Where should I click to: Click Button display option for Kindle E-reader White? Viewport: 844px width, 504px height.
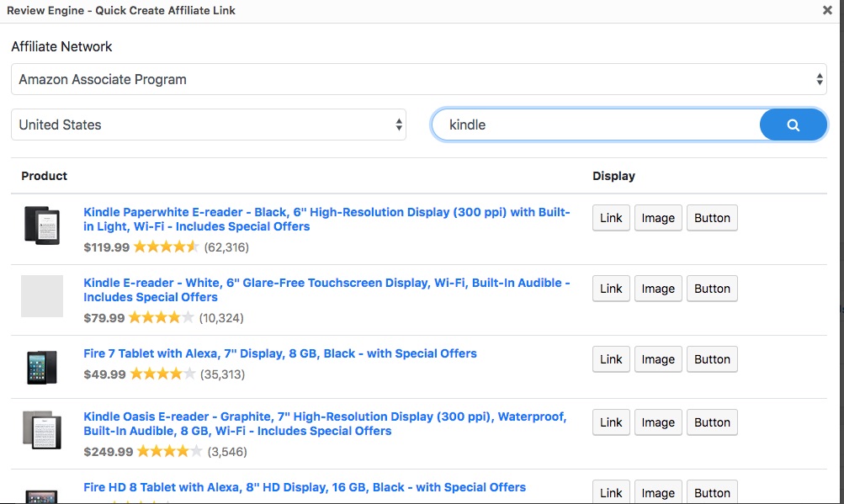(712, 289)
